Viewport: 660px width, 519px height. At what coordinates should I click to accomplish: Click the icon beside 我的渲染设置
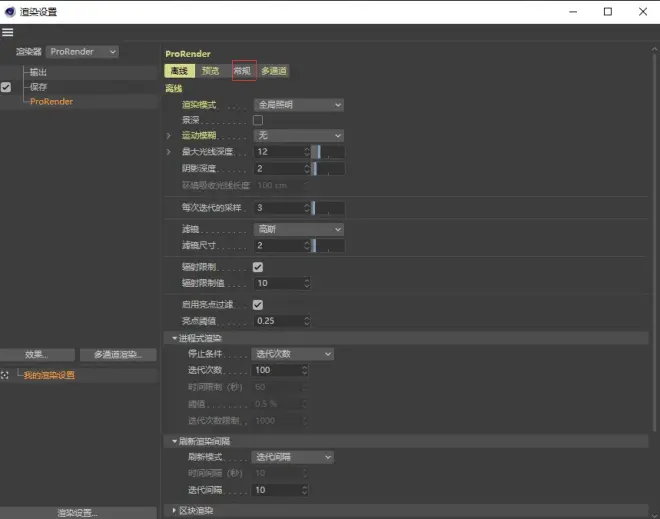coord(6,375)
